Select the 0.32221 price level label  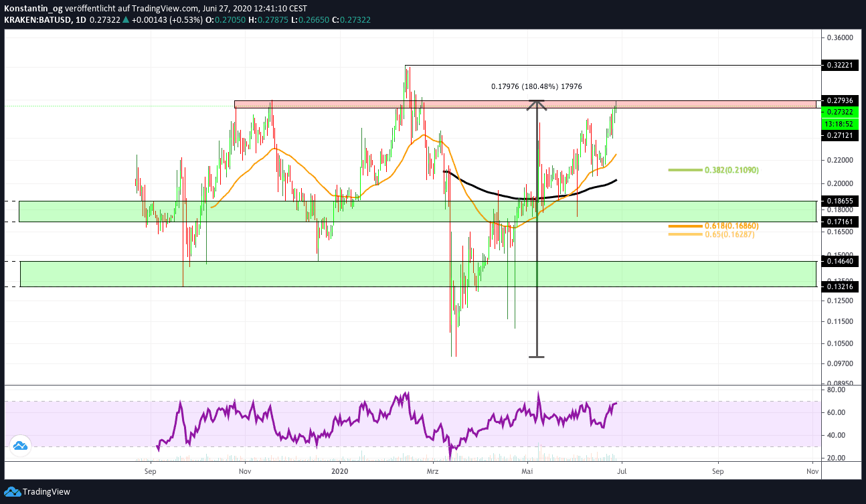click(839, 66)
